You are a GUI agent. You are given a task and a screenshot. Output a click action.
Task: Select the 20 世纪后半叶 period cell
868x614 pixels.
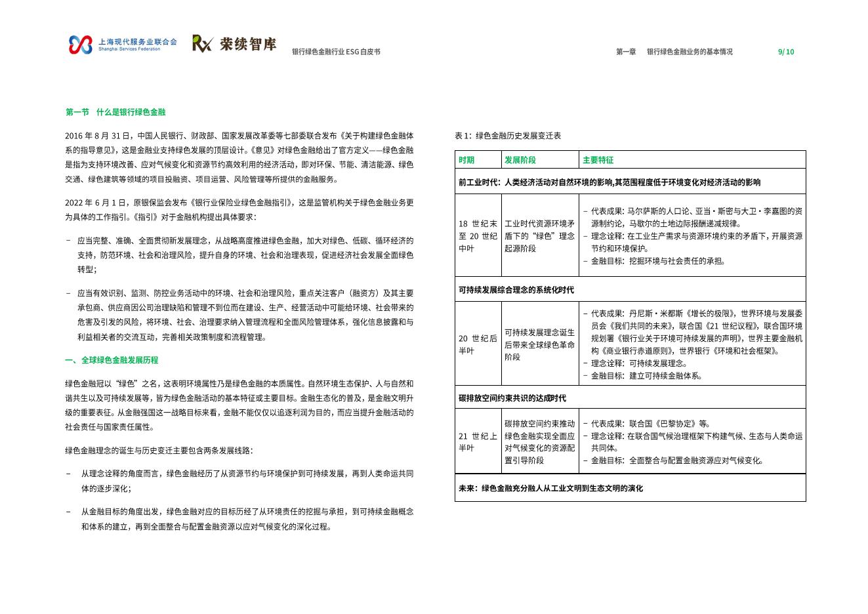tap(478, 344)
